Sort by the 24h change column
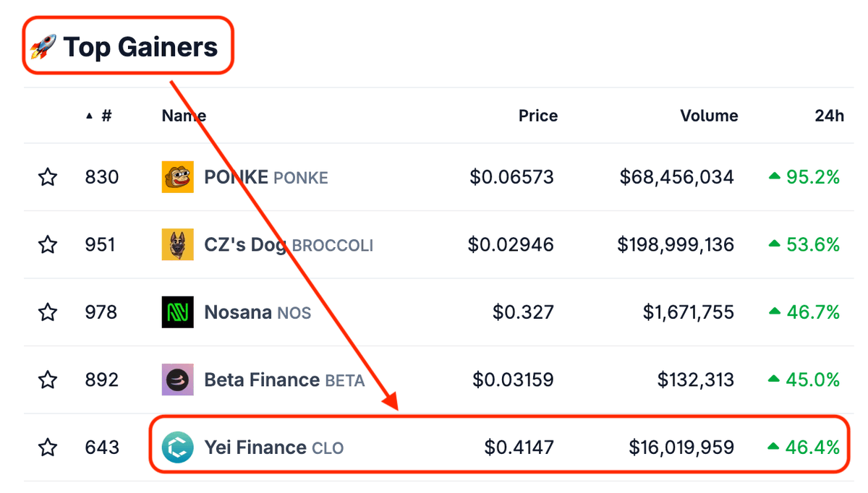 [829, 116]
